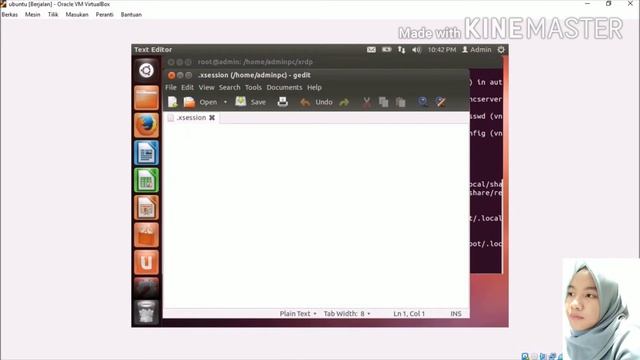Open the Edit menu in gedit
Viewport: 640px width, 360px height.
(187, 87)
